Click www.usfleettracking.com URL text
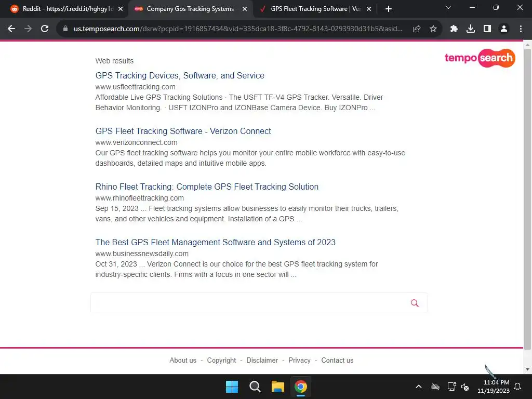 pyautogui.click(x=136, y=87)
